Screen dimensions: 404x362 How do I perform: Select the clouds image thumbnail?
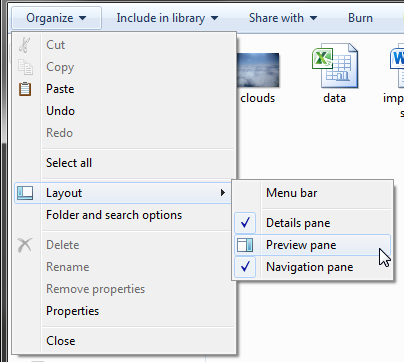(258, 70)
